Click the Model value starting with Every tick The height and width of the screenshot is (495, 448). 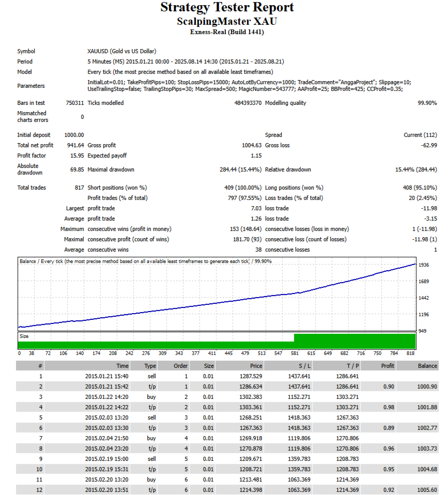pos(180,72)
